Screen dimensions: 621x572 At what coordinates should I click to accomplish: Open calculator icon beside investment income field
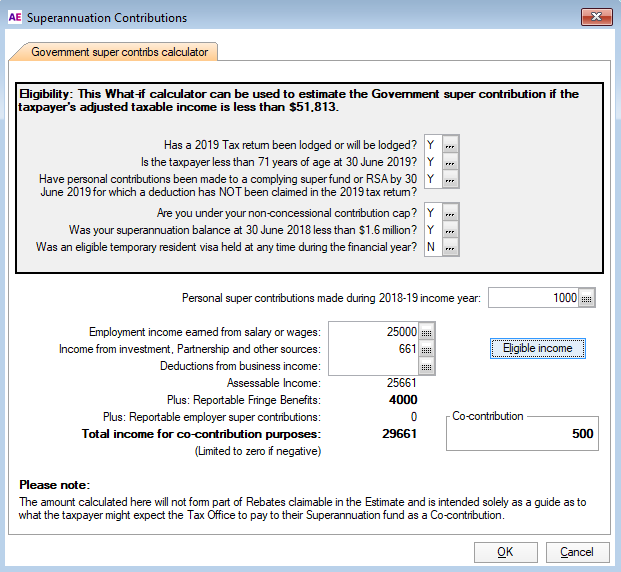[427, 349]
